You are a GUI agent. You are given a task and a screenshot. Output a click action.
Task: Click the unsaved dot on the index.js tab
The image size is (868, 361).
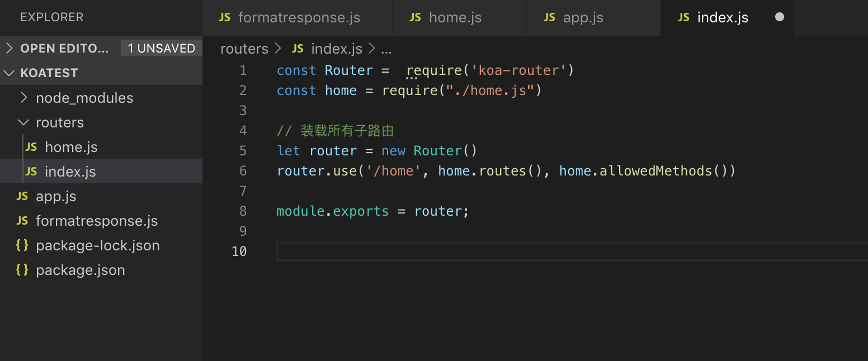pos(780,17)
